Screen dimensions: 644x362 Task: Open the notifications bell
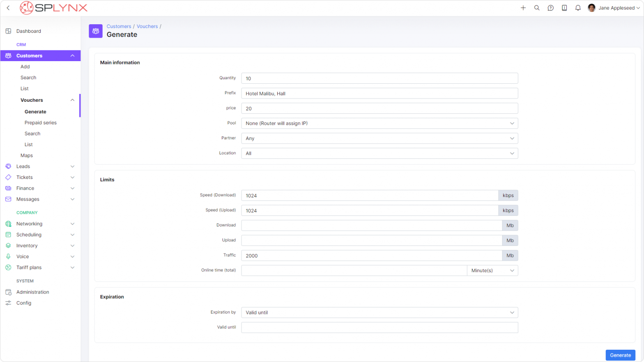coord(578,8)
